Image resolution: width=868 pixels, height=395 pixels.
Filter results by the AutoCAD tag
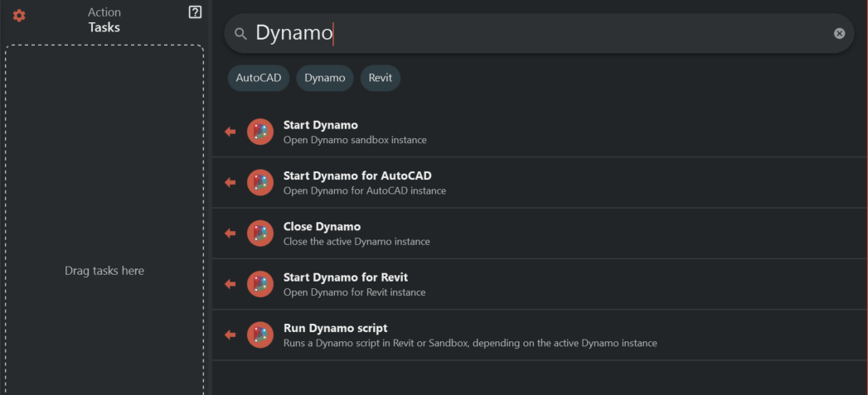click(x=259, y=78)
